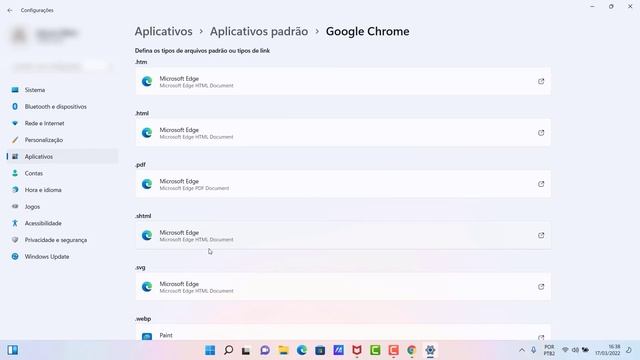Open the .shtml association external link icon
This screenshot has height=360, width=640.
pos(541,236)
